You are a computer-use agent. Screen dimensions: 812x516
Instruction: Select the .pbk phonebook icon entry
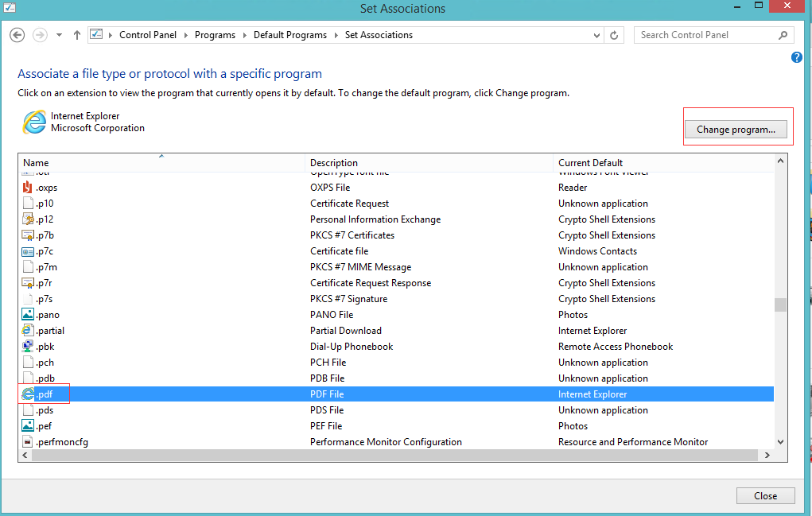click(28, 346)
